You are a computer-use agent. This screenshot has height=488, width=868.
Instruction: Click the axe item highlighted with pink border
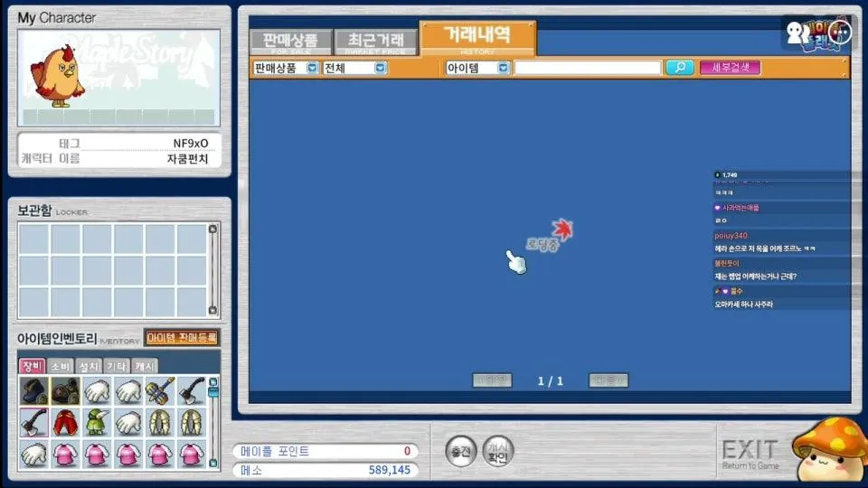[33, 423]
